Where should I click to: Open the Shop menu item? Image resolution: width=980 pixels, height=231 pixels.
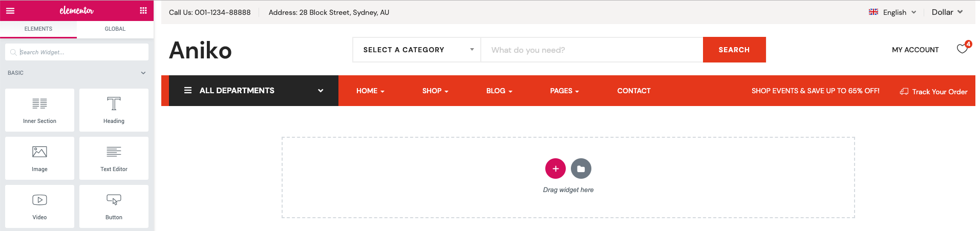click(x=435, y=91)
